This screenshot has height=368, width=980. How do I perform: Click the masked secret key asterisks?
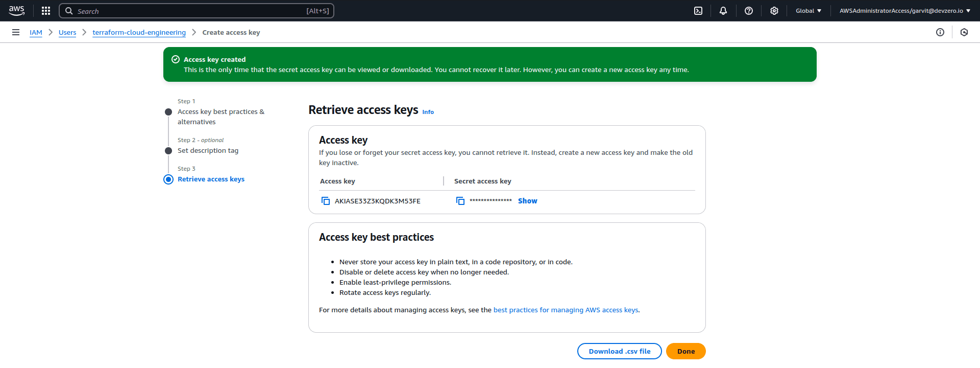(491, 201)
